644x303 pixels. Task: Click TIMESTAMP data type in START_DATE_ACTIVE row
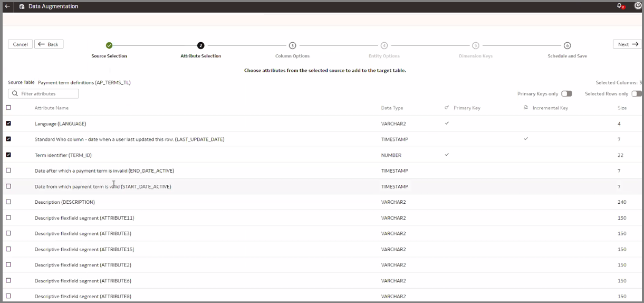click(x=395, y=186)
